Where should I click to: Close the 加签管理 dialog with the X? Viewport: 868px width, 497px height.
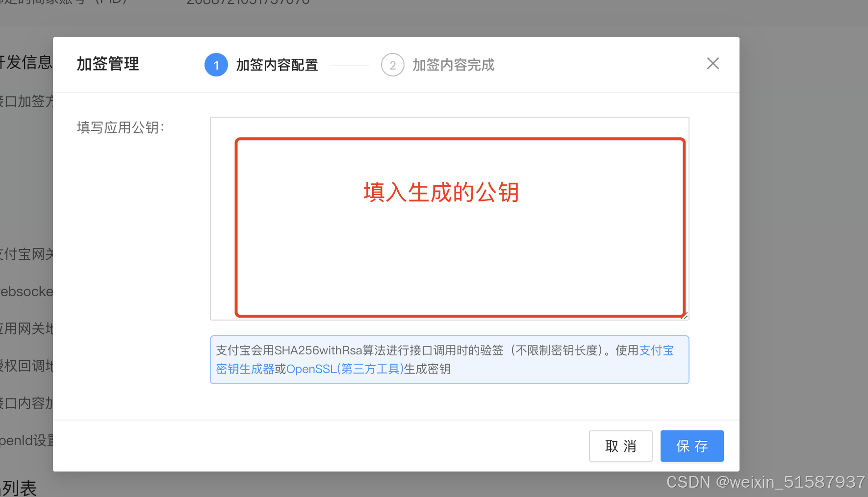point(713,63)
